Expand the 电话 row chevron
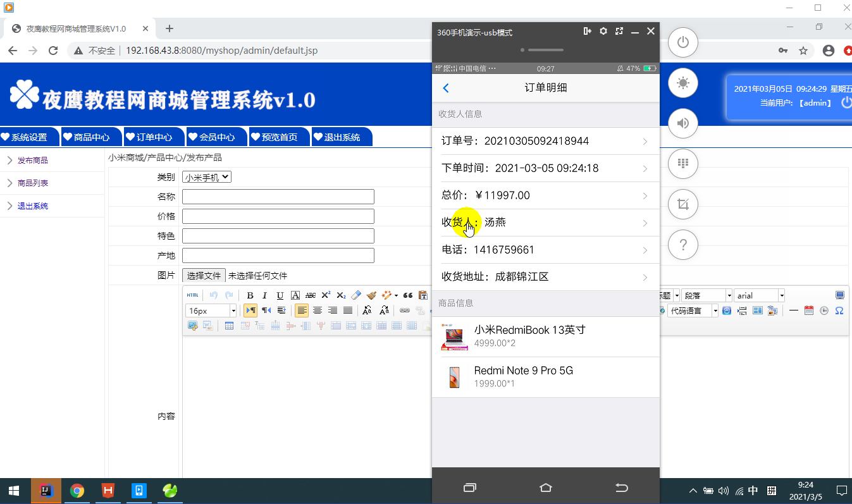The width and height of the screenshot is (852, 504). (645, 250)
